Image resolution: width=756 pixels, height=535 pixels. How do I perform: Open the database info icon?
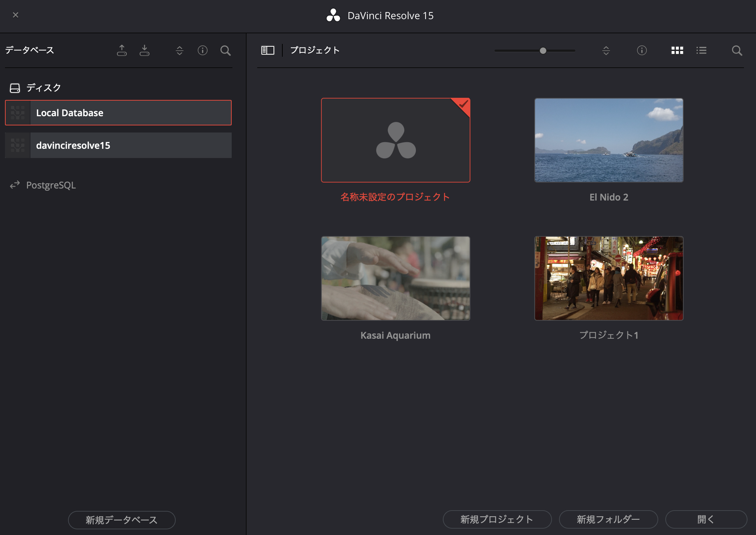(203, 50)
